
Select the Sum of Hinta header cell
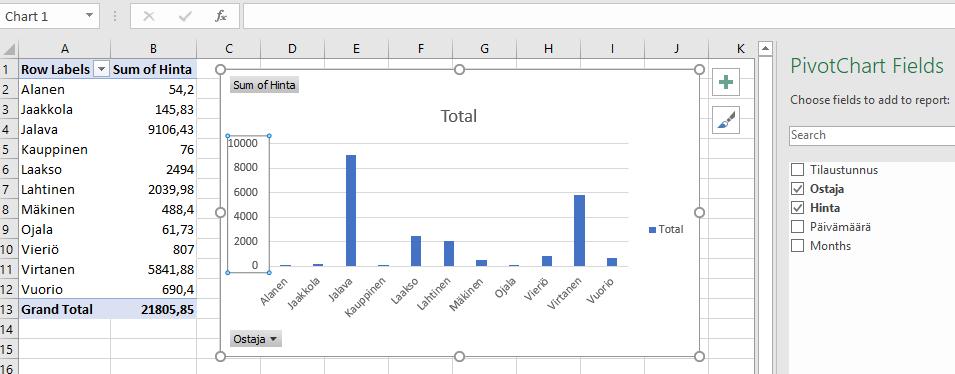click(153, 69)
